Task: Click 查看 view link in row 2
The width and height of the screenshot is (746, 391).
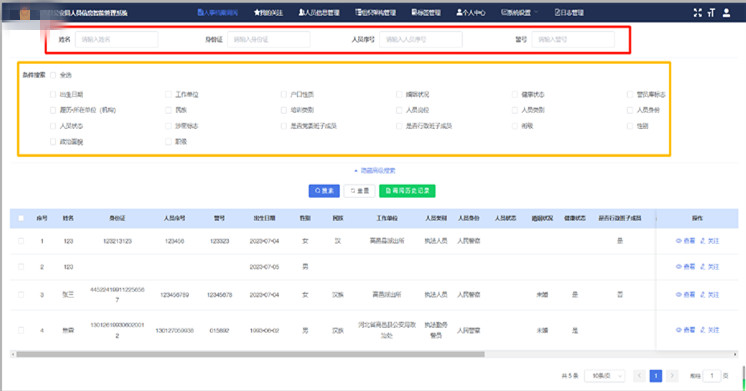Action: [686, 267]
